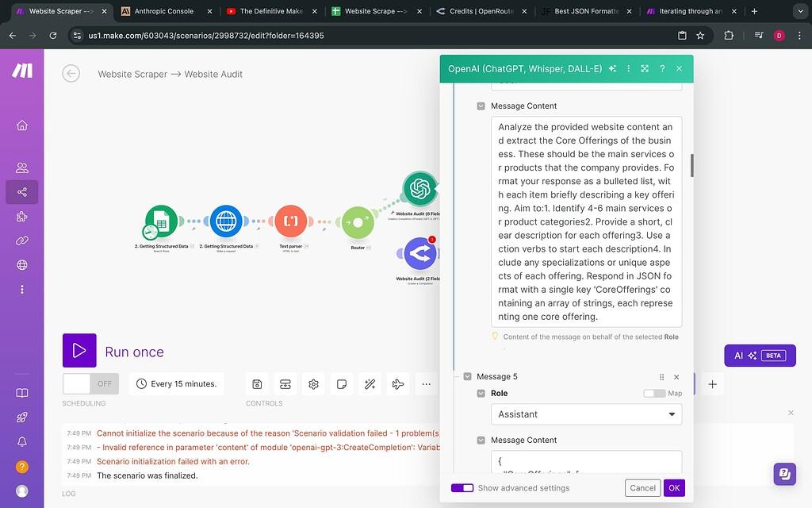The image size is (812, 508).
Task: Open scenario settings gear icon
Action: pyautogui.click(x=313, y=384)
